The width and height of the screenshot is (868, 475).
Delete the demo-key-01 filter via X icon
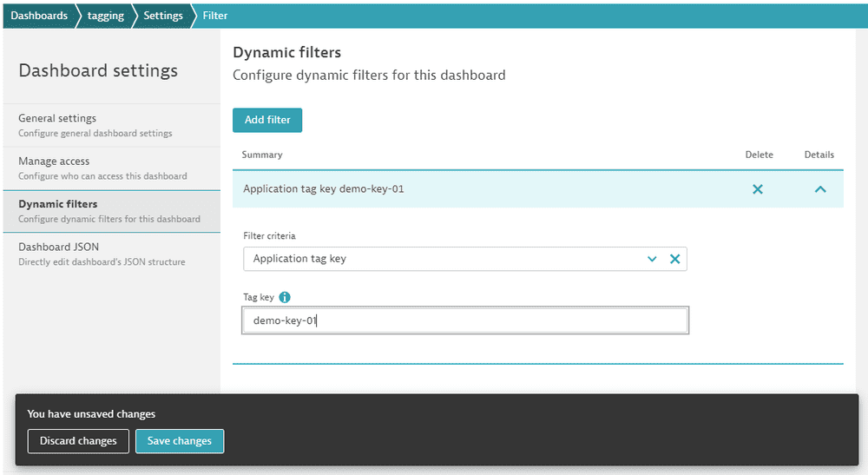(x=757, y=189)
